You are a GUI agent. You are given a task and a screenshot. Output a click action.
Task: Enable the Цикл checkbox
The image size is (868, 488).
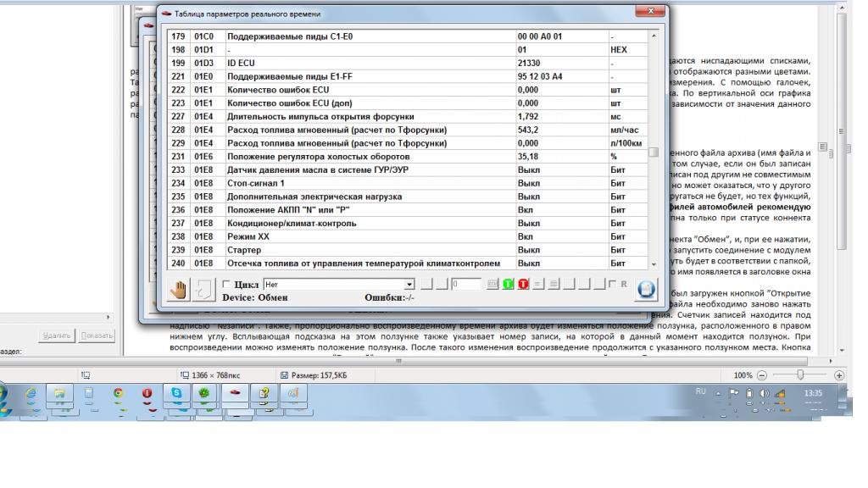click(x=226, y=285)
